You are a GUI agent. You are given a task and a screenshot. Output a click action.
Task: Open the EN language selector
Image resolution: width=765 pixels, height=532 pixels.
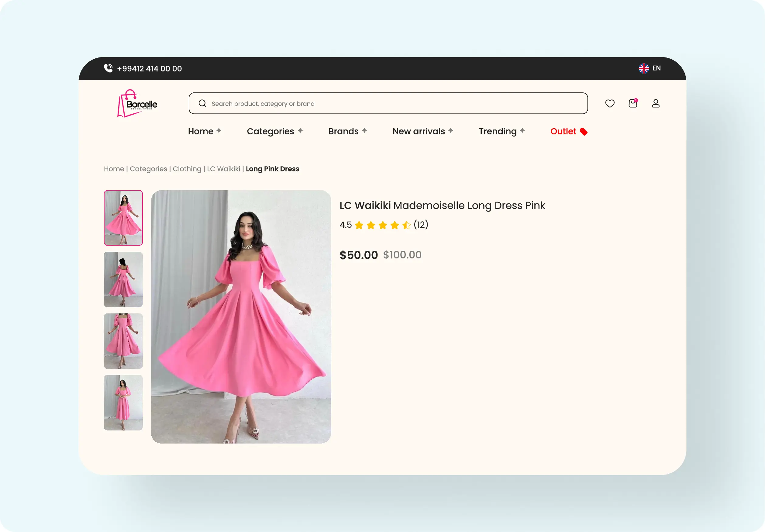[x=656, y=68]
